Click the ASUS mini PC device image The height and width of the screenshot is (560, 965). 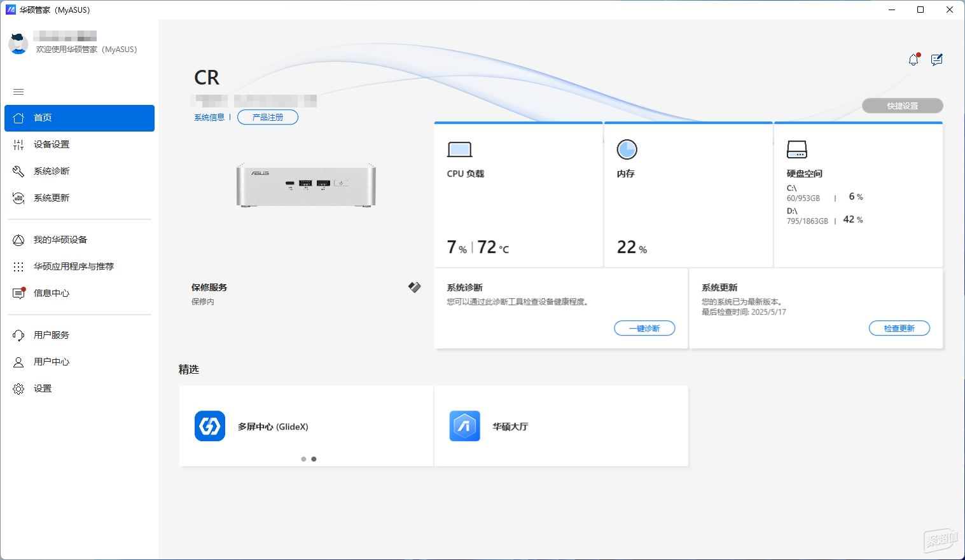[306, 185]
